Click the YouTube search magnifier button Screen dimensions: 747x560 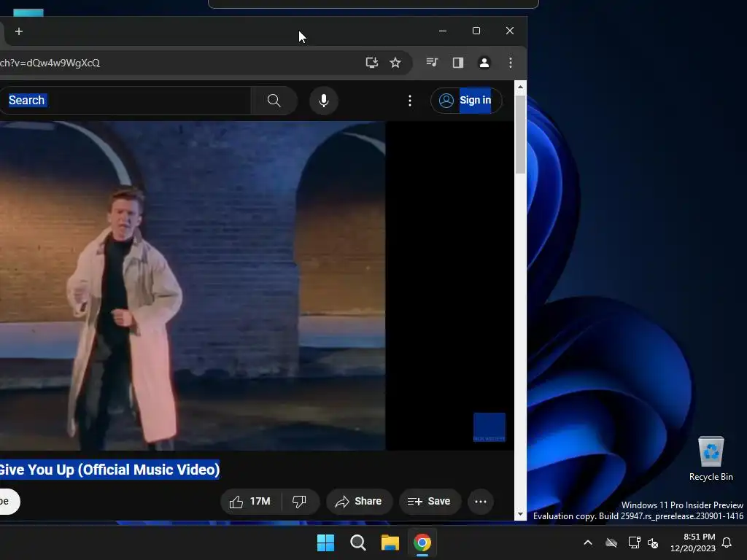[x=274, y=101]
